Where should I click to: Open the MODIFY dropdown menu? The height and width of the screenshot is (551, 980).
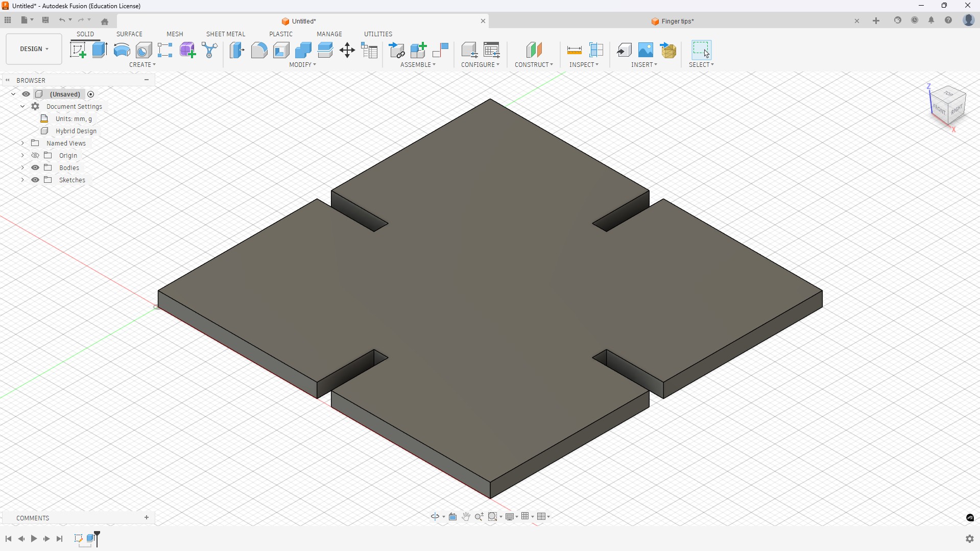[302, 65]
